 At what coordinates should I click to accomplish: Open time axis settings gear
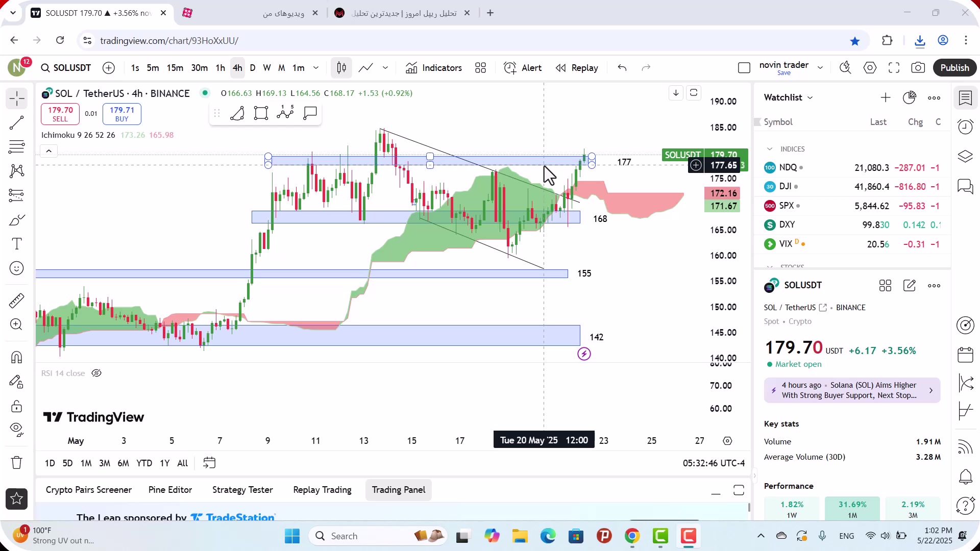click(727, 441)
